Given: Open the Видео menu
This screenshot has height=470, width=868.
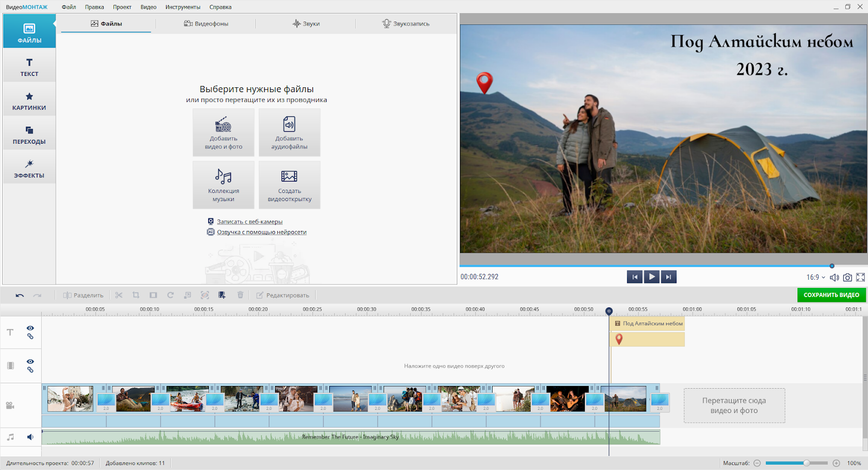Looking at the screenshot, I should (x=148, y=7).
